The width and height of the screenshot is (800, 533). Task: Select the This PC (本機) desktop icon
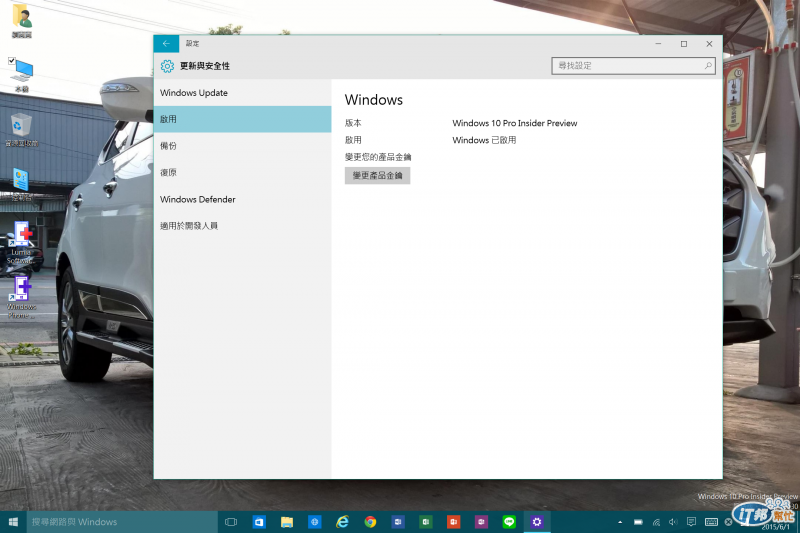tap(22, 75)
